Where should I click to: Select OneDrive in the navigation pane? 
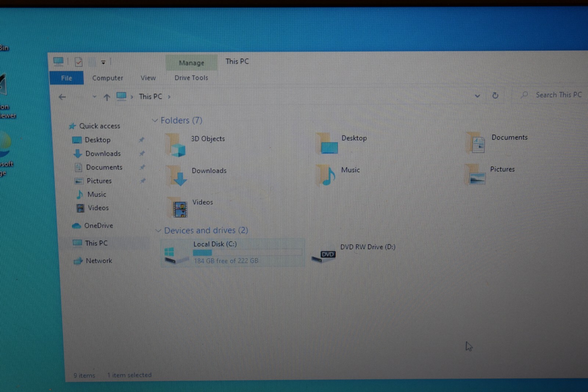(98, 226)
